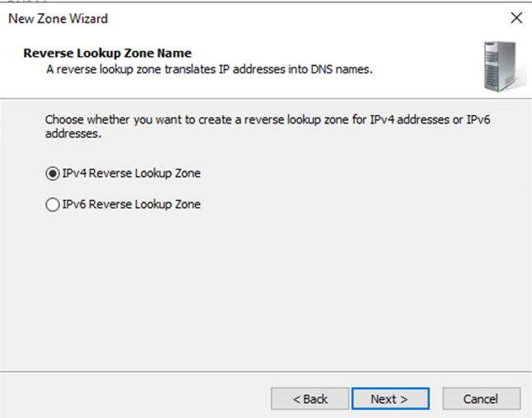Proceed by clicking the Next button
532x418 pixels.
click(x=389, y=399)
